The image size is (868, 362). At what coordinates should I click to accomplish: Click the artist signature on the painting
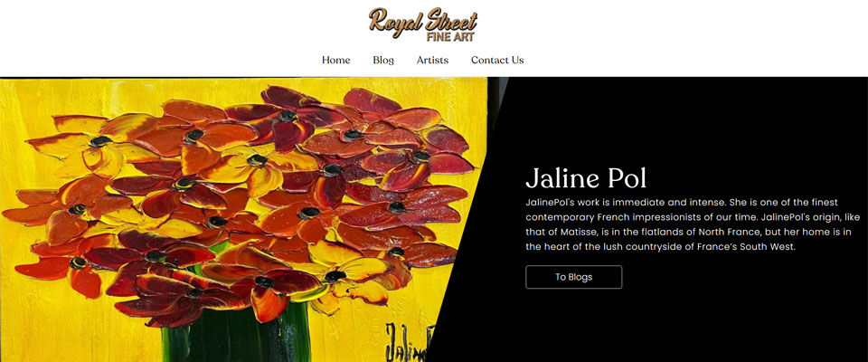(x=409, y=343)
